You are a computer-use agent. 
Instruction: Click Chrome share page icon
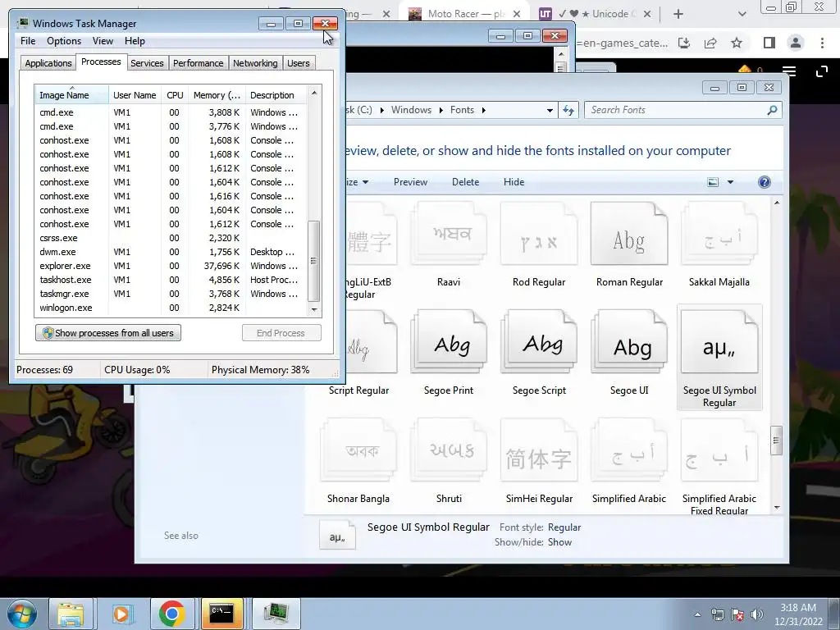pos(710,43)
